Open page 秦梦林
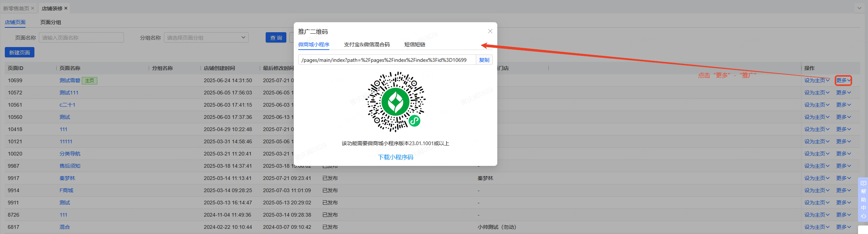868x234 pixels. point(67,178)
